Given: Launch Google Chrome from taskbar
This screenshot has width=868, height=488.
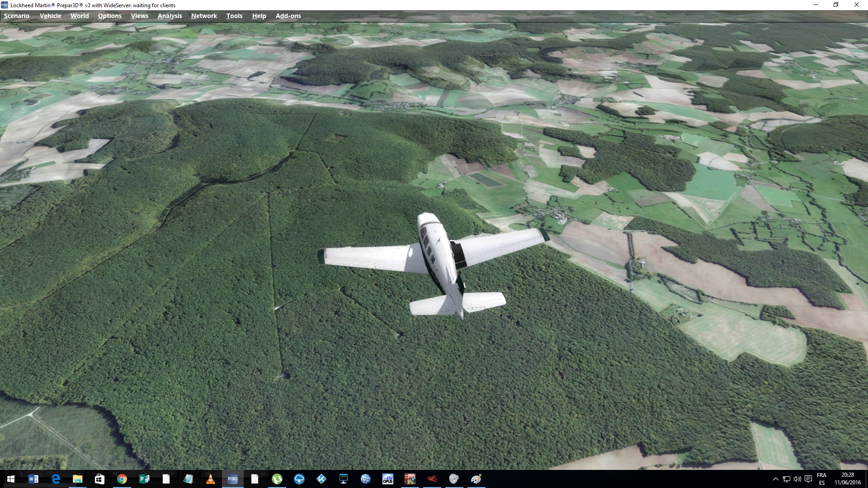Looking at the screenshot, I should [x=122, y=479].
